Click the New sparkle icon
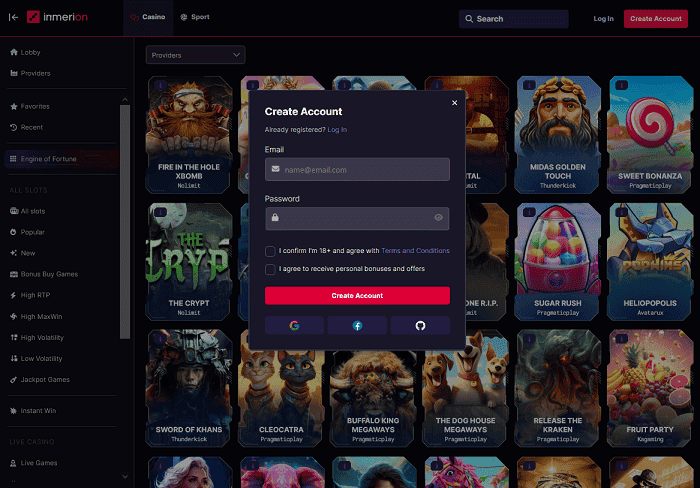 13,253
